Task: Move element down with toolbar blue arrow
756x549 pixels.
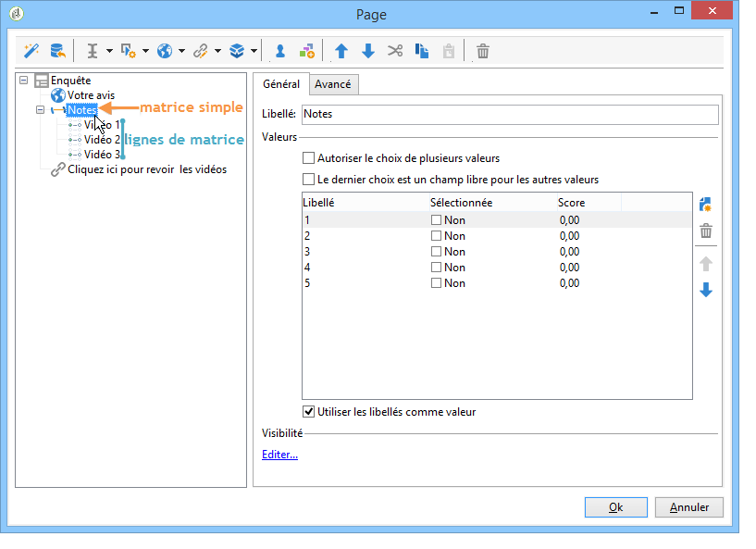Action: pos(368,51)
